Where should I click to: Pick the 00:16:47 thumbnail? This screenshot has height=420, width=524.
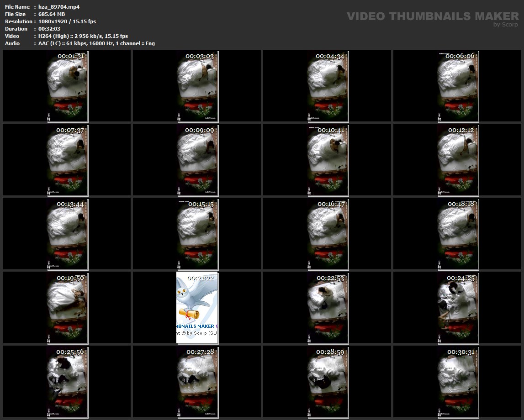point(327,234)
